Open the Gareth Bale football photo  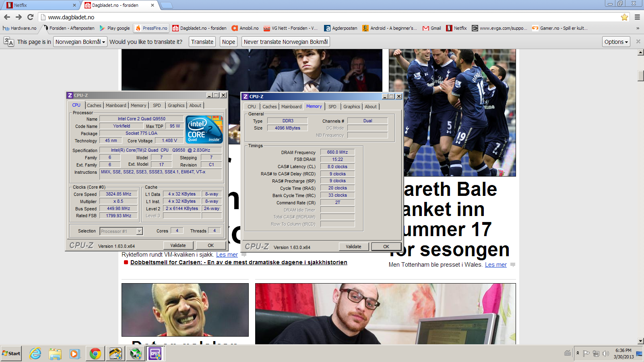[452, 113]
